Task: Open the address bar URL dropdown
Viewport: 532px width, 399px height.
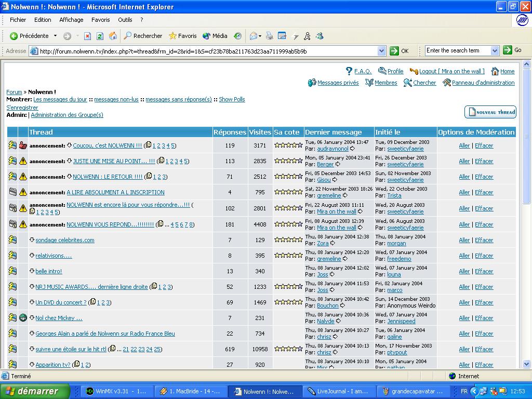Action: (x=381, y=51)
